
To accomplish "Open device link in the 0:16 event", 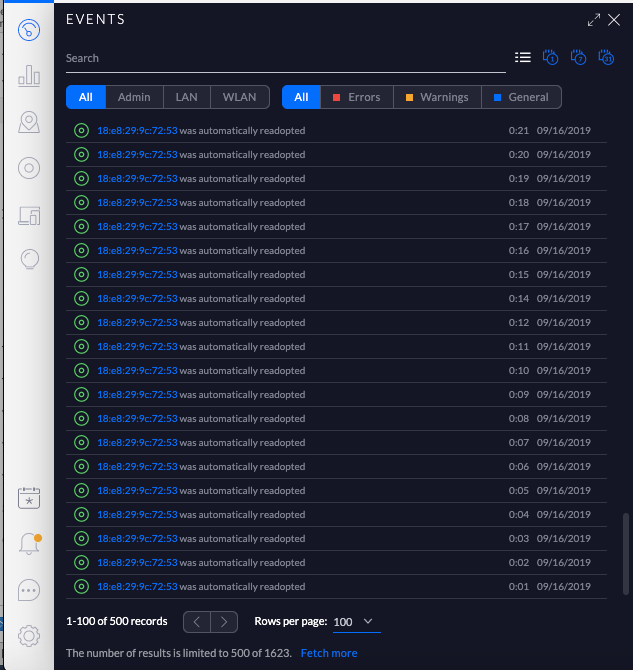I will click(137, 250).
